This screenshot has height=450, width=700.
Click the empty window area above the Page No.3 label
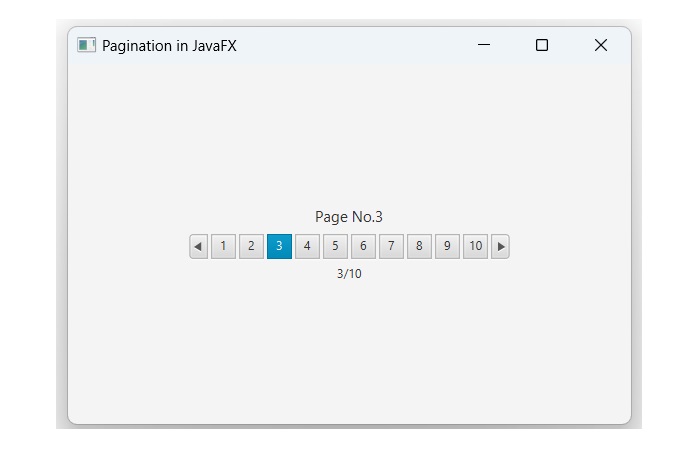click(x=349, y=140)
